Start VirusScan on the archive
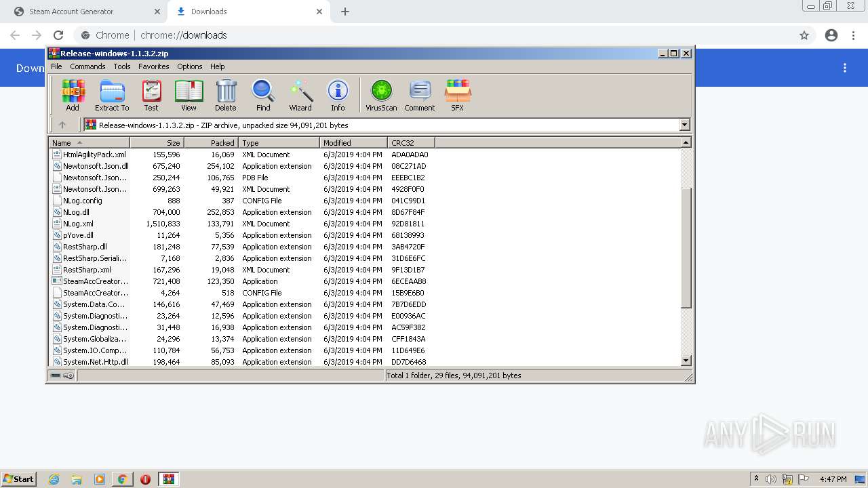 click(x=381, y=95)
